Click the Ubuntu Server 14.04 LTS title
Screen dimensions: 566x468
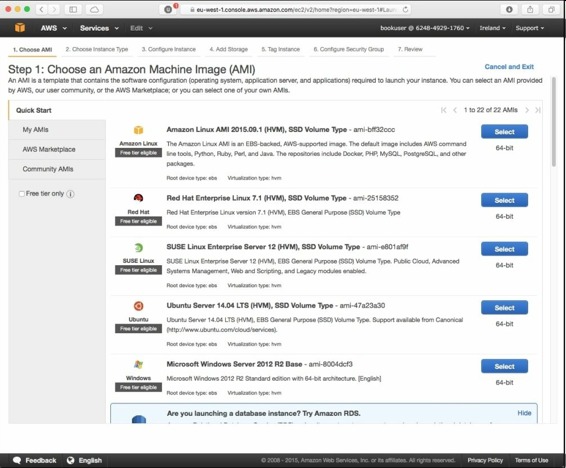[250, 306]
